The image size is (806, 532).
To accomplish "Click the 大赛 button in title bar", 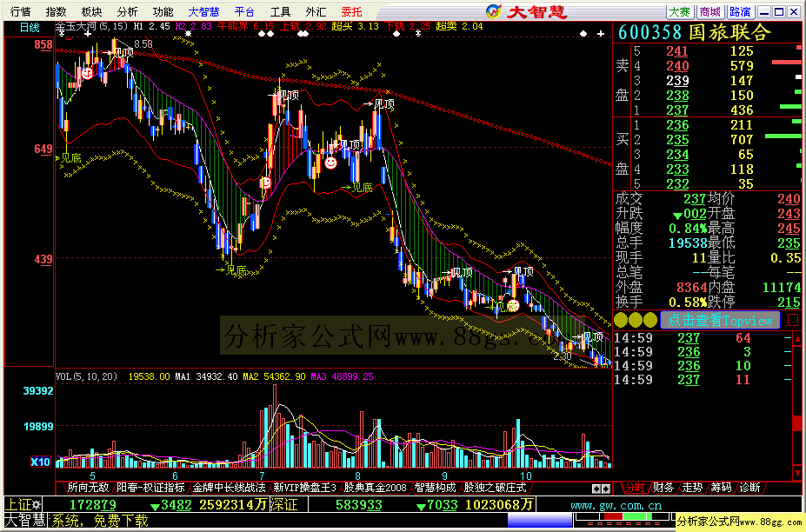I will [x=680, y=11].
